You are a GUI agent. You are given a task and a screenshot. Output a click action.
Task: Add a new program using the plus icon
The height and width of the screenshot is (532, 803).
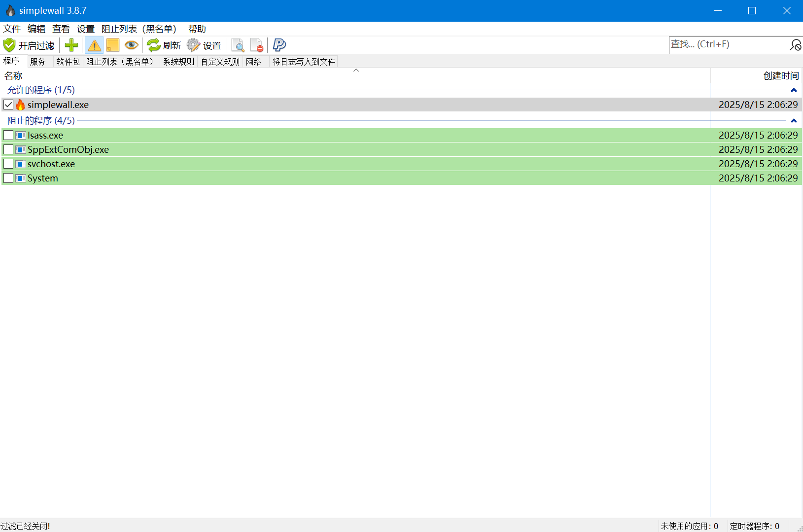(x=71, y=45)
